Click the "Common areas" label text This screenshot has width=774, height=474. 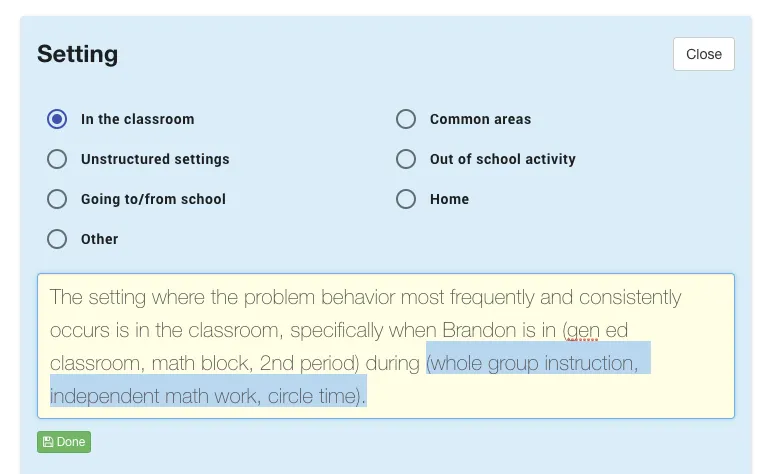coord(480,119)
